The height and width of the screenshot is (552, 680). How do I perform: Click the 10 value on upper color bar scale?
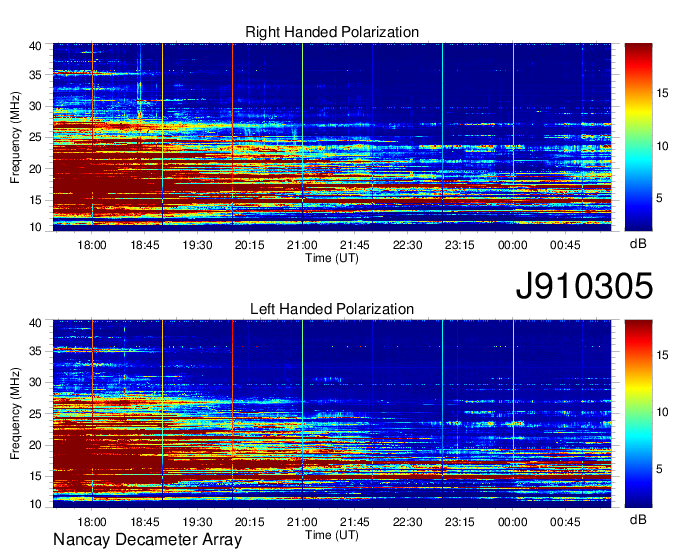pyautogui.click(x=662, y=146)
